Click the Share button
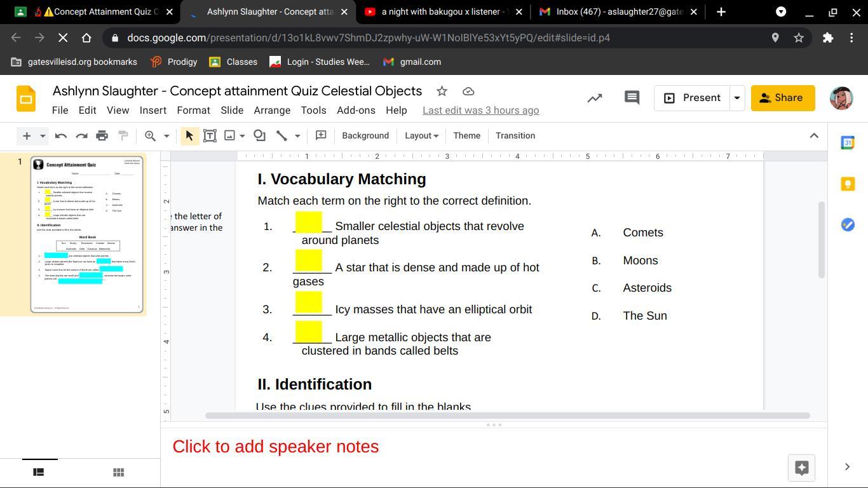The height and width of the screenshot is (488, 868). [x=783, y=98]
